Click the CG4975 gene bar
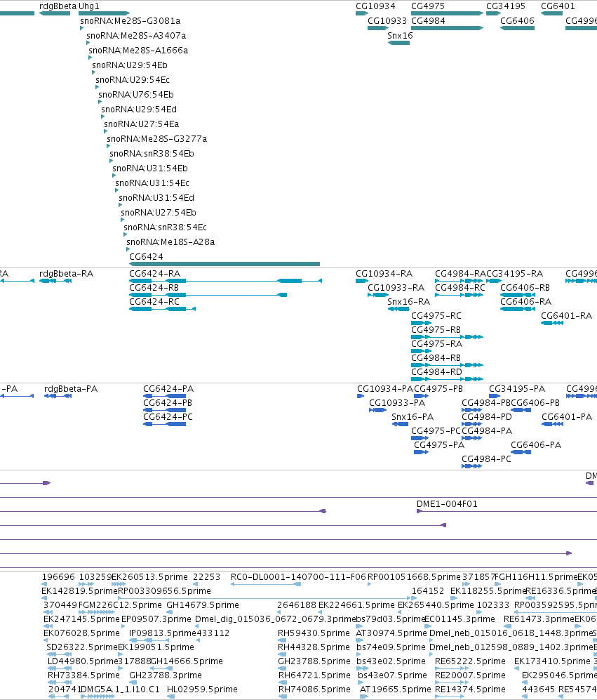The width and height of the screenshot is (597, 700). tap(447, 13)
